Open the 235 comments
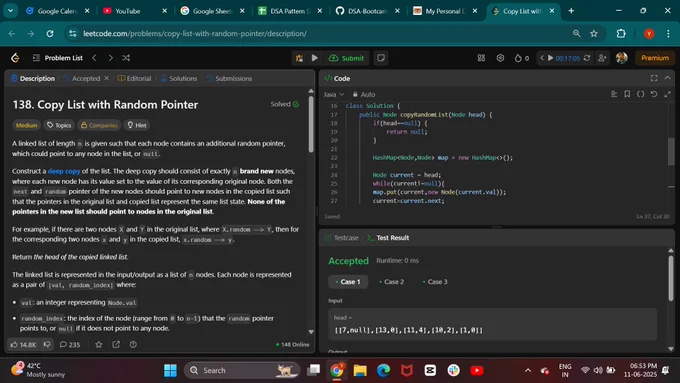Image resolution: width=680 pixels, height=383 pixels. 70,344
